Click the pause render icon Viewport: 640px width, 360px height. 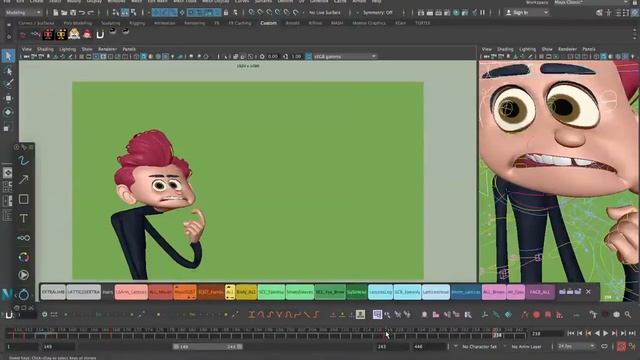point(482,13)
